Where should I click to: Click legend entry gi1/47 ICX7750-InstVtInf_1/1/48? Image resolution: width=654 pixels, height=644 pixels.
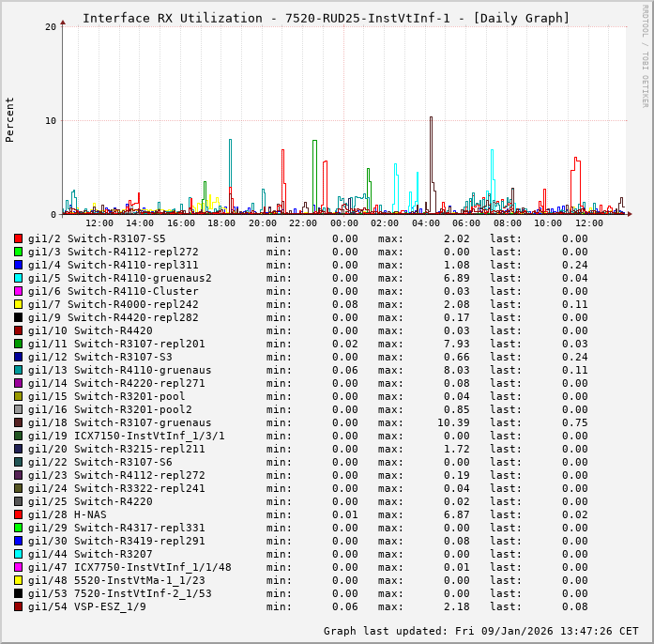[x=129, y=567]
